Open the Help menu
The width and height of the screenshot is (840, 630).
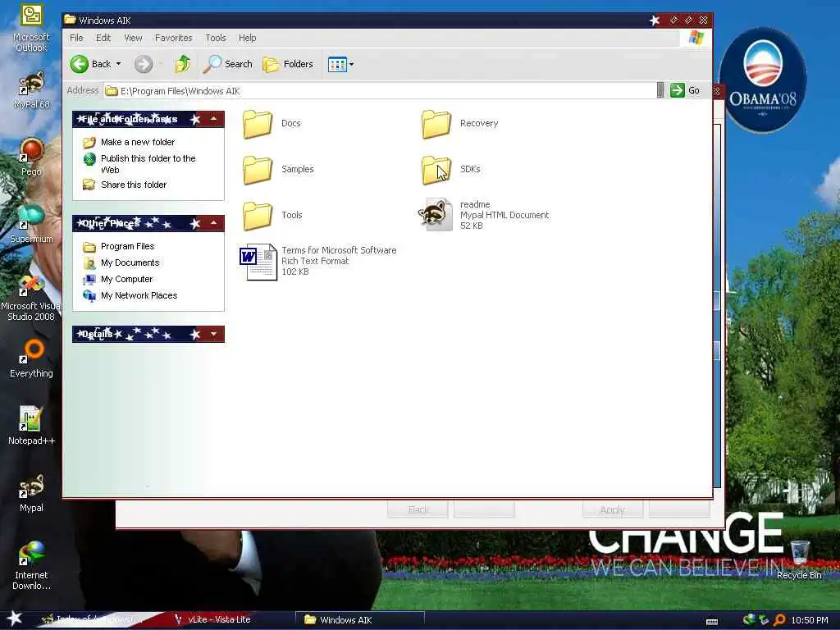coord(247,38)
